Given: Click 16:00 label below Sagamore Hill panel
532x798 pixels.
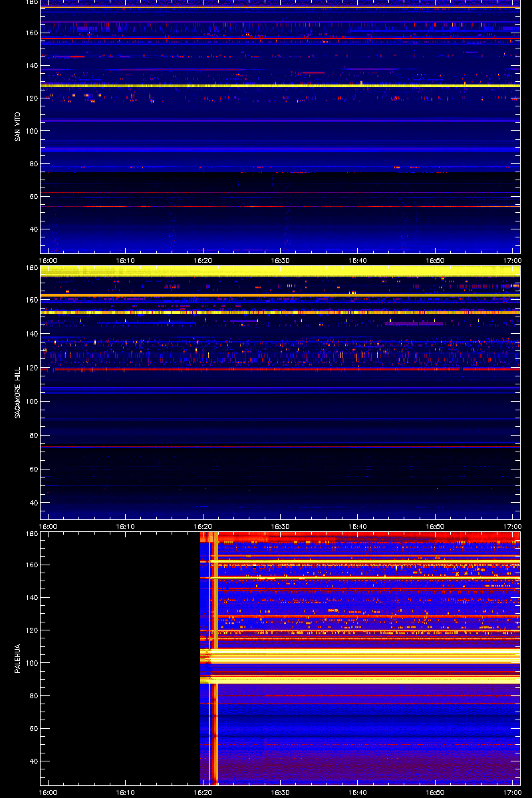Looking at the screenshot, I should point(48,526).
